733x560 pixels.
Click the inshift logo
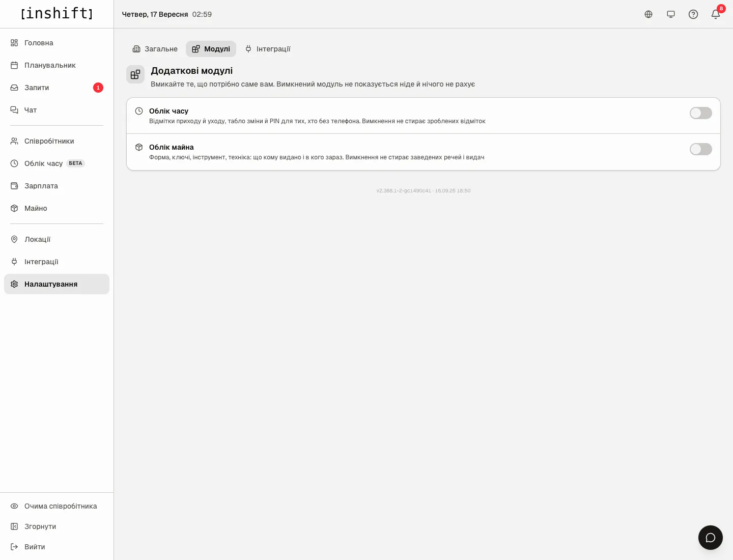[x=57, y=13]
